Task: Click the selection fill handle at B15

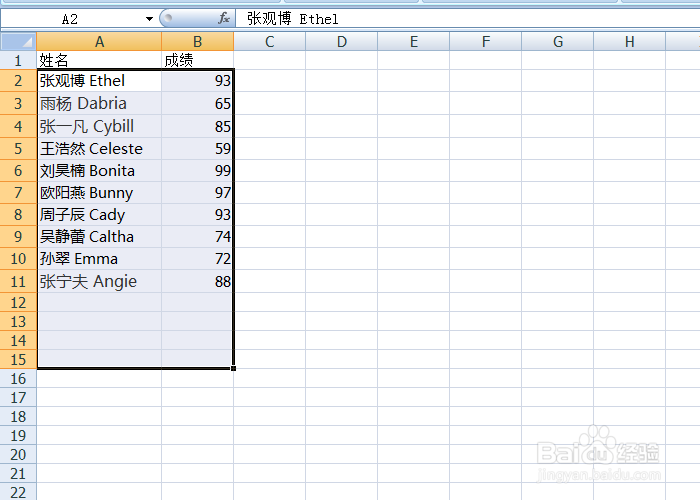Action: tap(233, 368)
